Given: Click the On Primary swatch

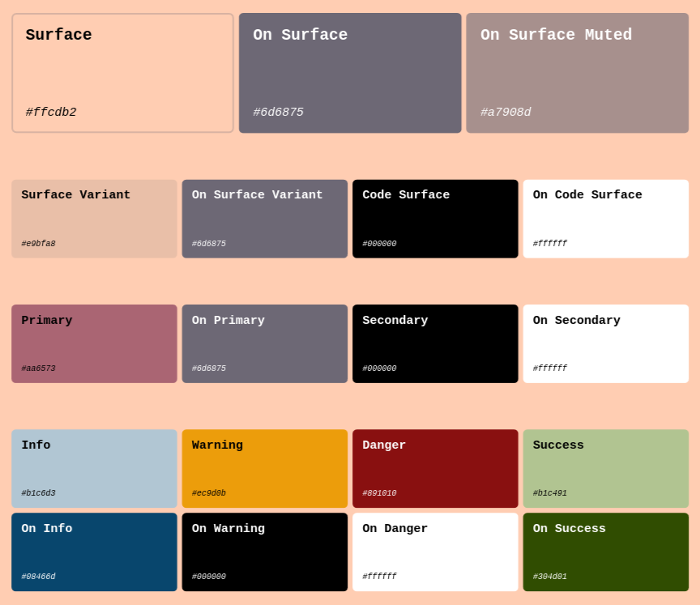Looking at the screenshot, I should (x=265, y=343).
